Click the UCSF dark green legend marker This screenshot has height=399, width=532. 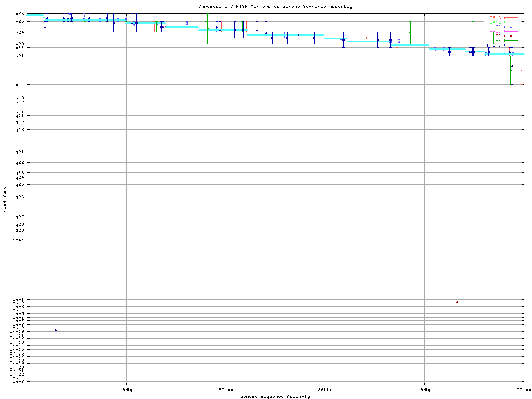511,41
